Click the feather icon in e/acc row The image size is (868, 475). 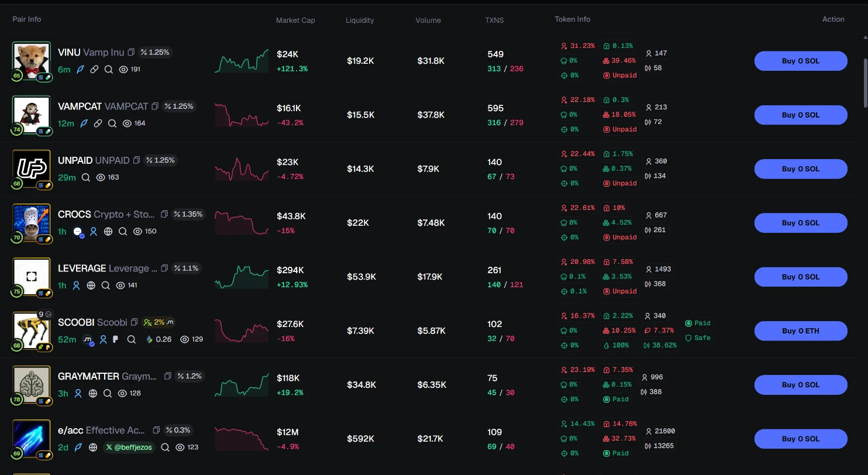coord(78,448)
